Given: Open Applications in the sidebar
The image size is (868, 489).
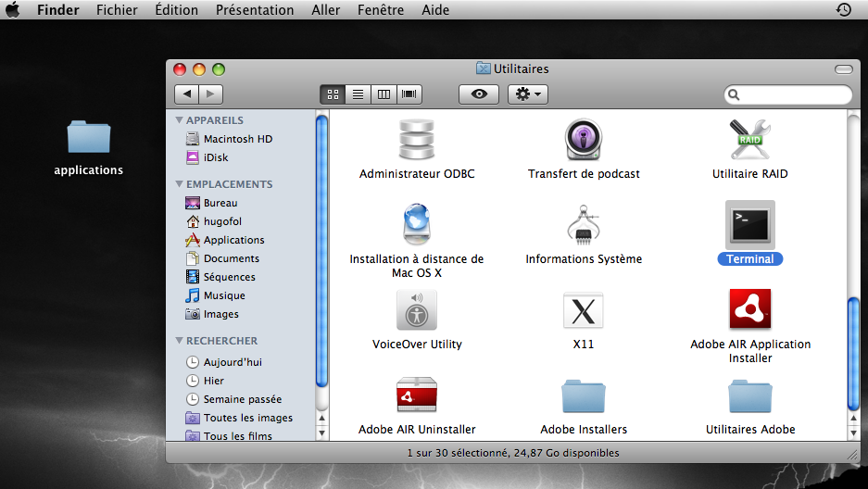Looking at the screenshot, I should 224,240.
